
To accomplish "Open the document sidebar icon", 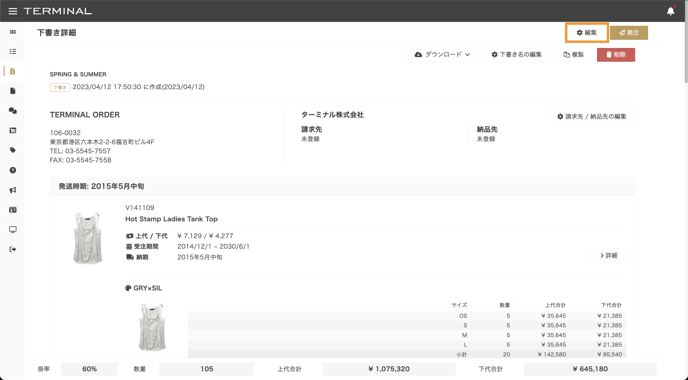I will point(13,91).
